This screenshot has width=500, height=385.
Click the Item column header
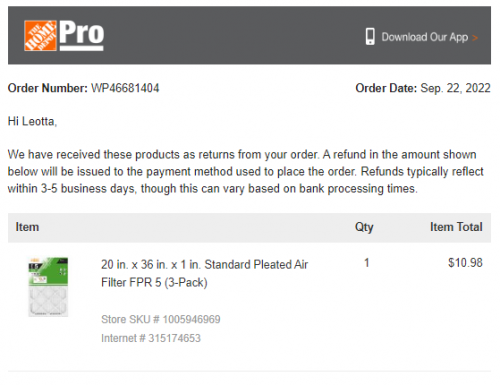27,227
